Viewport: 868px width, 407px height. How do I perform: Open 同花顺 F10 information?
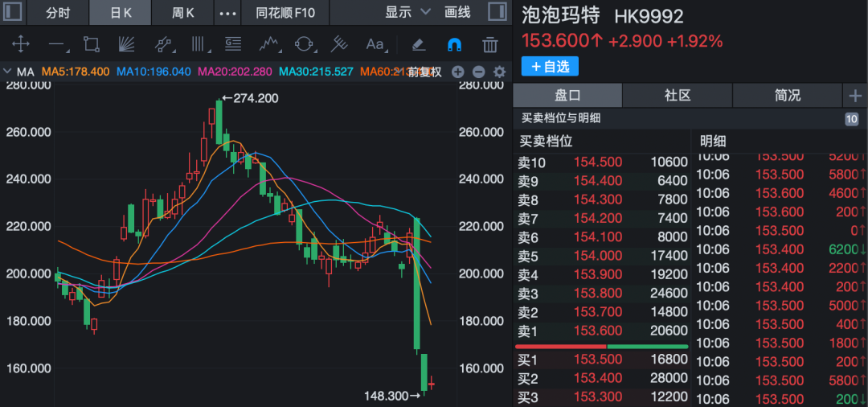point(285,13)
